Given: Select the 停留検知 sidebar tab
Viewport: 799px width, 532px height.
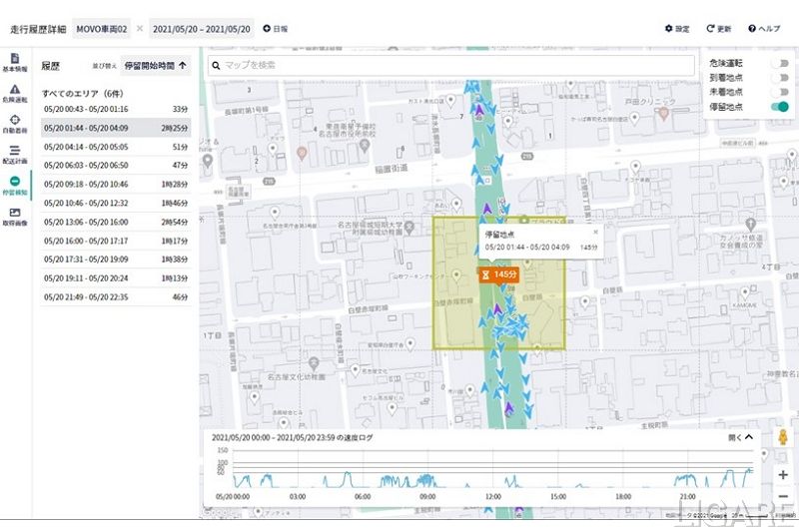Looking at the screenshot, I should point(15,186).
